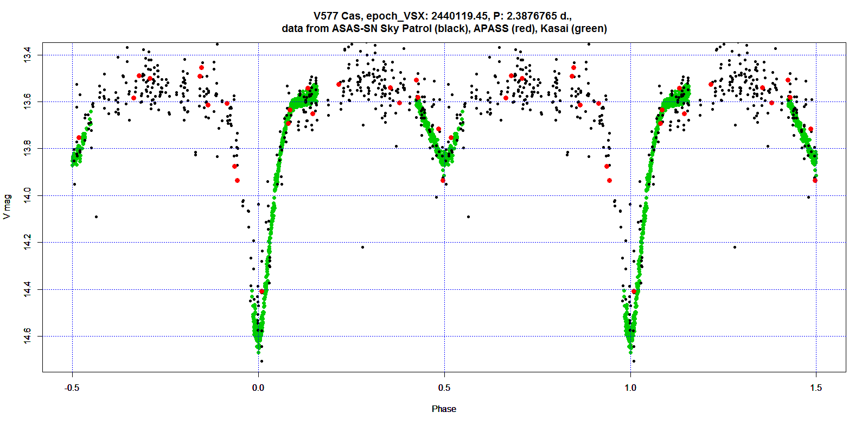This screenshot has width=868, height=425.
Task: Click the y-axis tick label 13.8
Action: coord(28,149)
